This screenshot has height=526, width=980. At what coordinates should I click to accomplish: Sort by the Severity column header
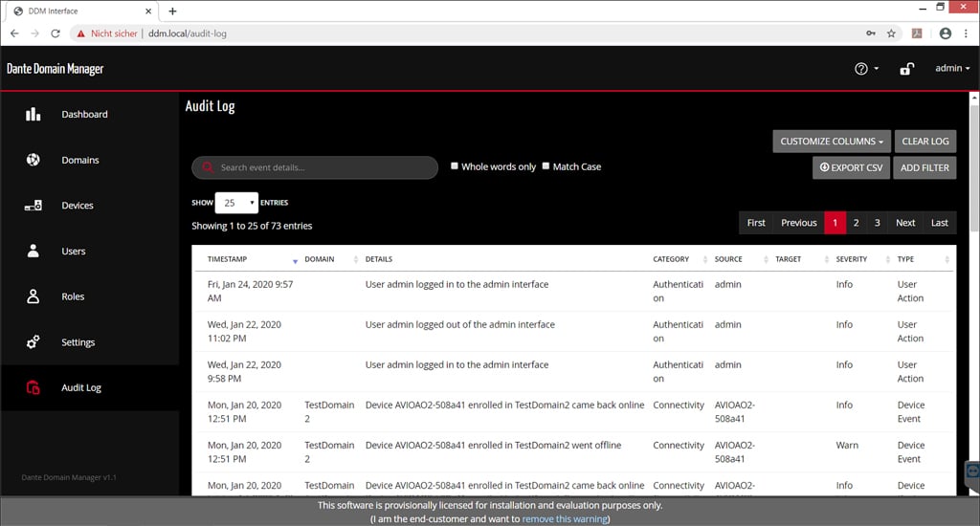(851, 259)
